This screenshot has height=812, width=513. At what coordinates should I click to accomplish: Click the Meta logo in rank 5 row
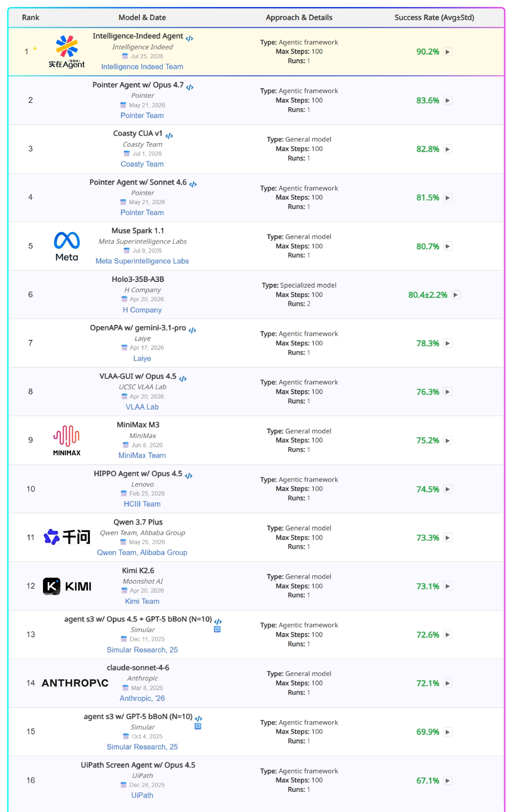pyautogui.click(x=67, y=246)
